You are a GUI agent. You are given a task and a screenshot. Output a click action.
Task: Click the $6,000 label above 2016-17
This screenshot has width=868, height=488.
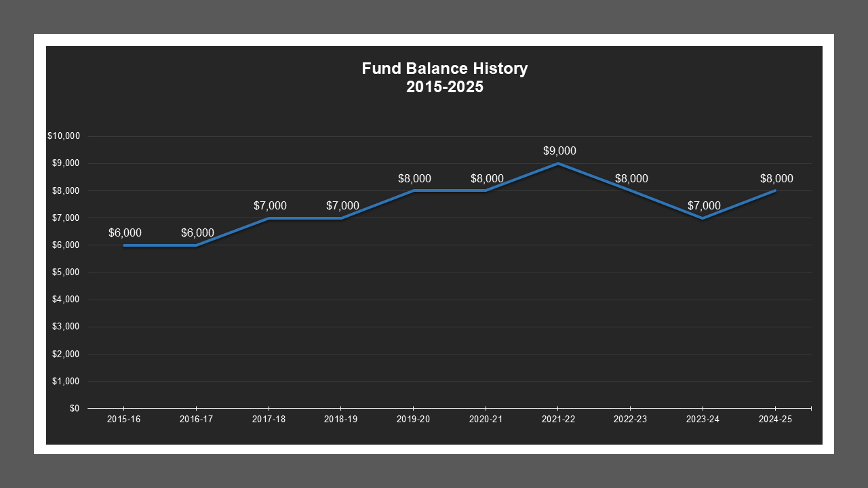(197, 232)
